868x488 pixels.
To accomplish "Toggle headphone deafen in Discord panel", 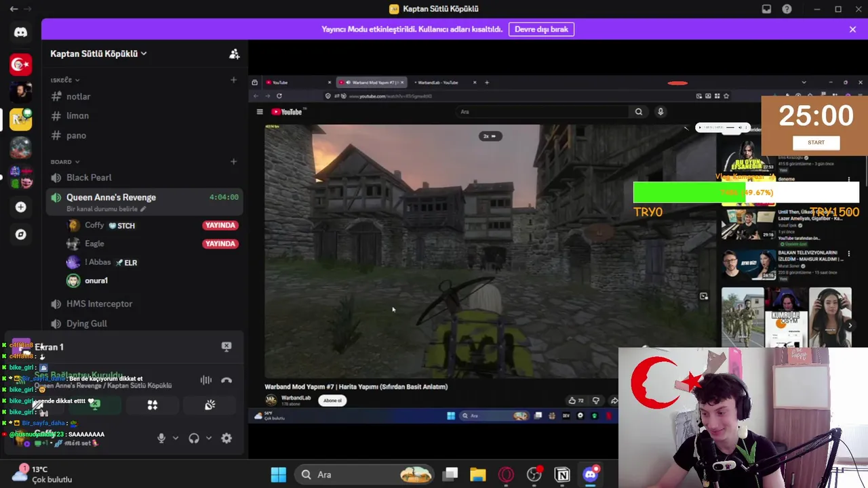I will (x=194, y=438).
